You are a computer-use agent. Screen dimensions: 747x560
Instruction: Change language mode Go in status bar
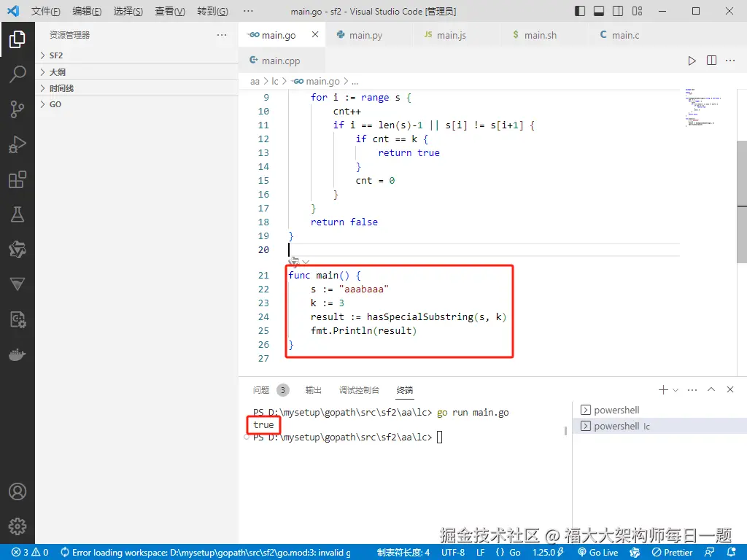pos(514,553)
